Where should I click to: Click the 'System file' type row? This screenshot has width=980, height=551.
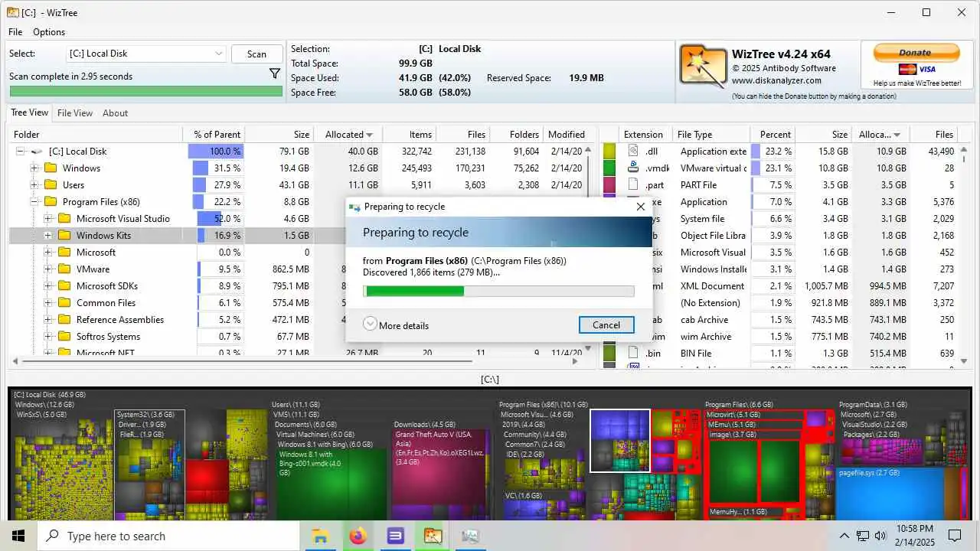778,218
